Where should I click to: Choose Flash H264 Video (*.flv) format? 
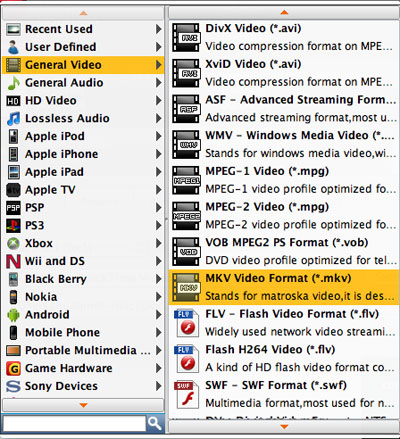pos(284,358)
